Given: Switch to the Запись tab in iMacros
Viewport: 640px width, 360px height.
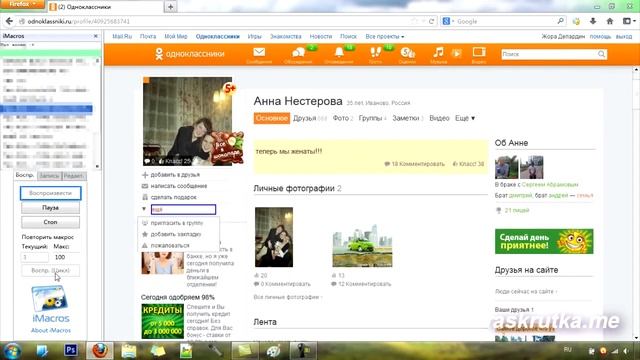Looking at the screenshot, I should click(49, 176).
